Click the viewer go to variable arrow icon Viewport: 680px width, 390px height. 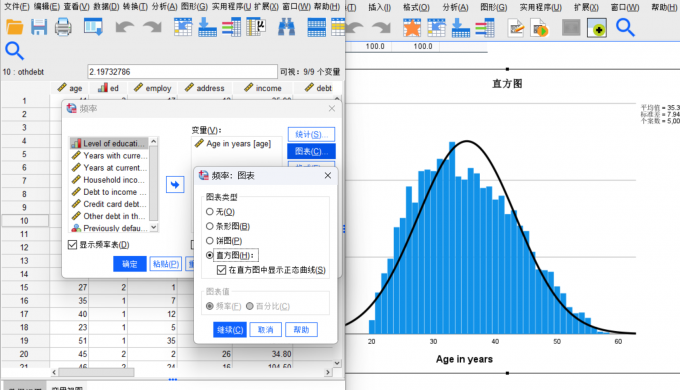click(461, 28)
